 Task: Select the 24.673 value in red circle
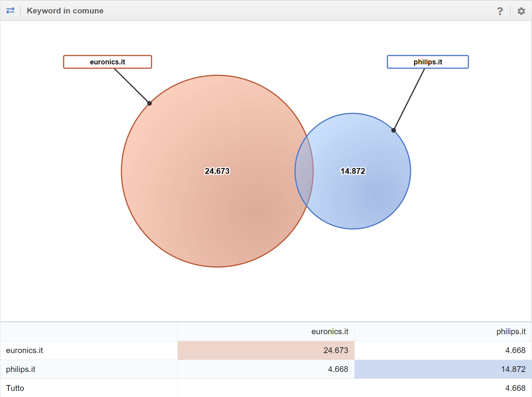[x=217, y=171]
